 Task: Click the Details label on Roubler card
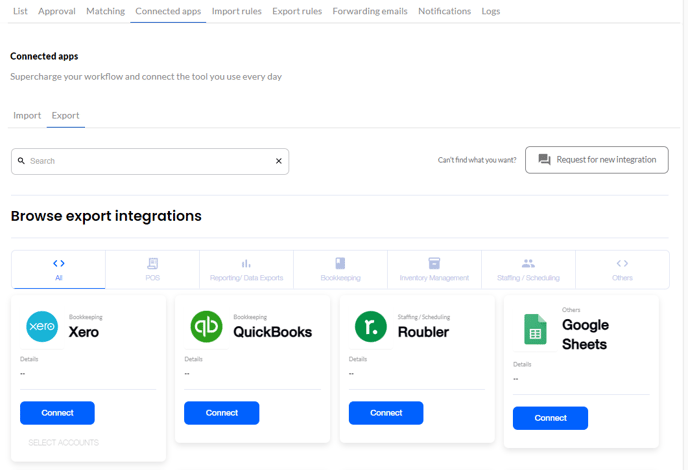[358, 359]
